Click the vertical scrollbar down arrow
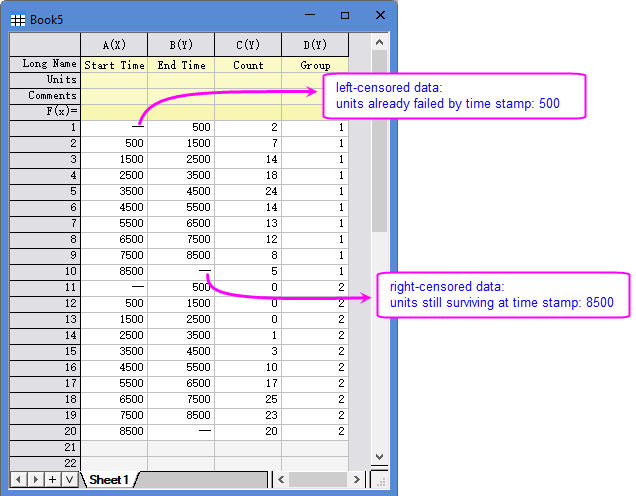 click(380, 456)
